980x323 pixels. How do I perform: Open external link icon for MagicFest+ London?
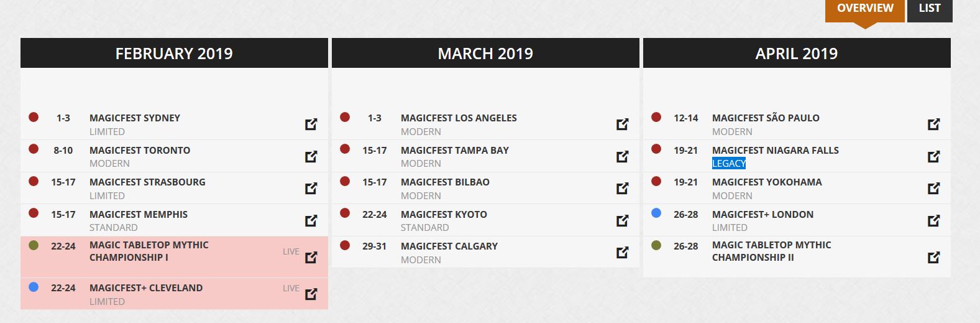(933, 220)
